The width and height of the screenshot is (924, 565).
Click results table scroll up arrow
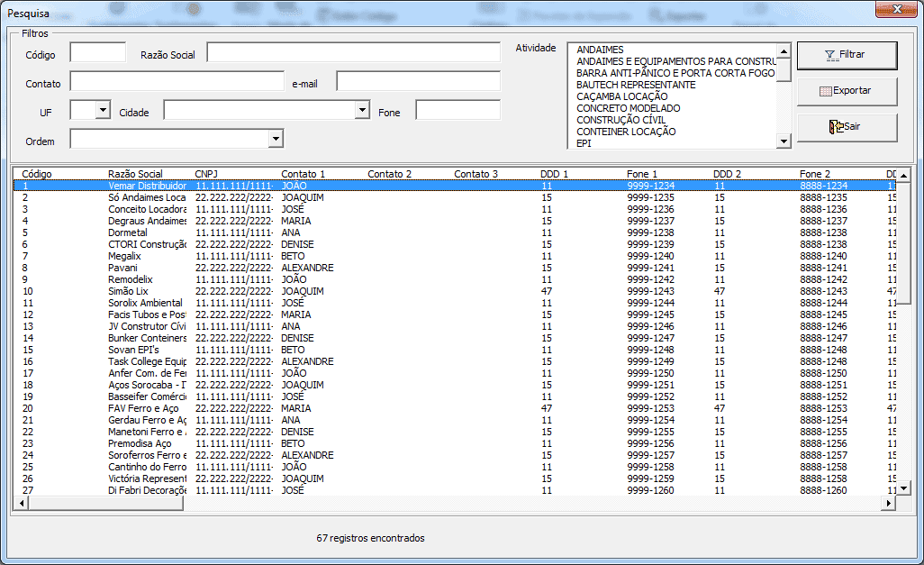[x=904, y=176]
